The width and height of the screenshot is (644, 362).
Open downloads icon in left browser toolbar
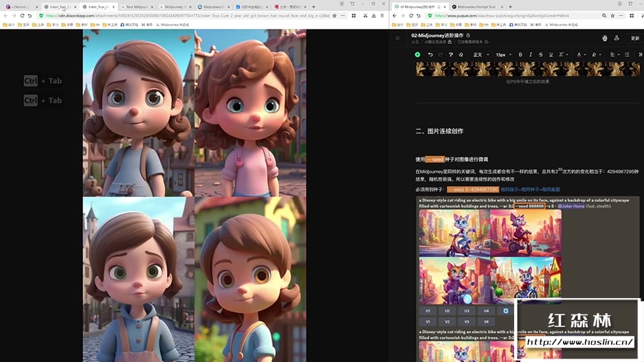[x=374, y=16]
